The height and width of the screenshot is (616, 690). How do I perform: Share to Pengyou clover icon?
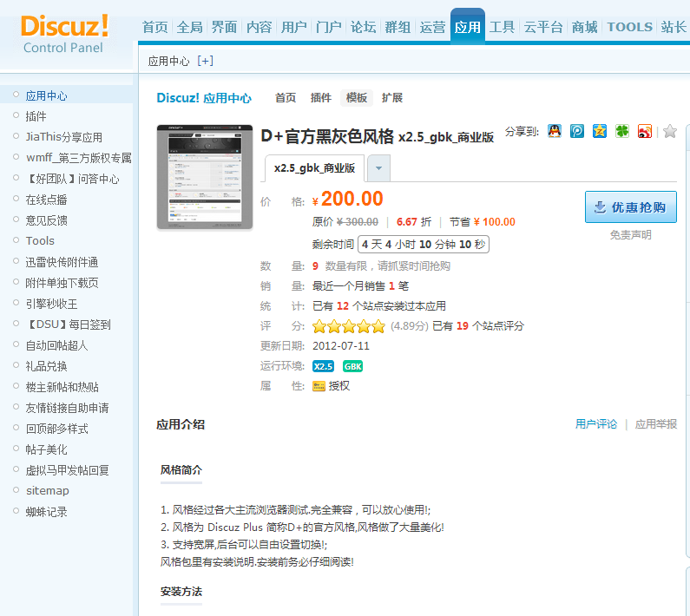tap(621, 131)
